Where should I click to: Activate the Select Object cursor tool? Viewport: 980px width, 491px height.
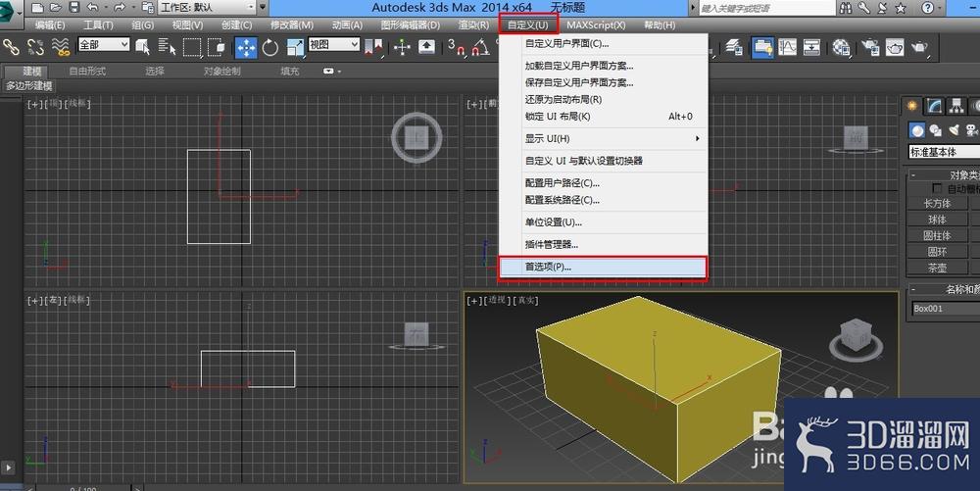[142, 47]
